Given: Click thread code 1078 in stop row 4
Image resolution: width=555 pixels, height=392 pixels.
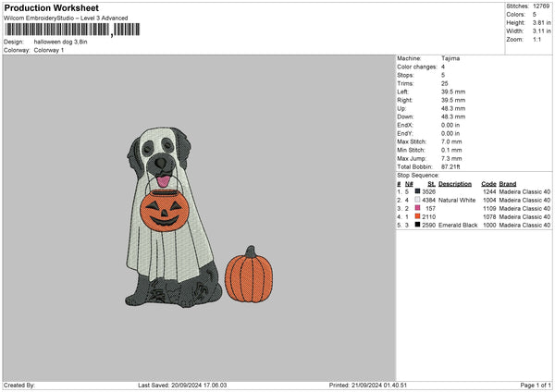Looking at the screenshot, I should click(x=489, y=217).
